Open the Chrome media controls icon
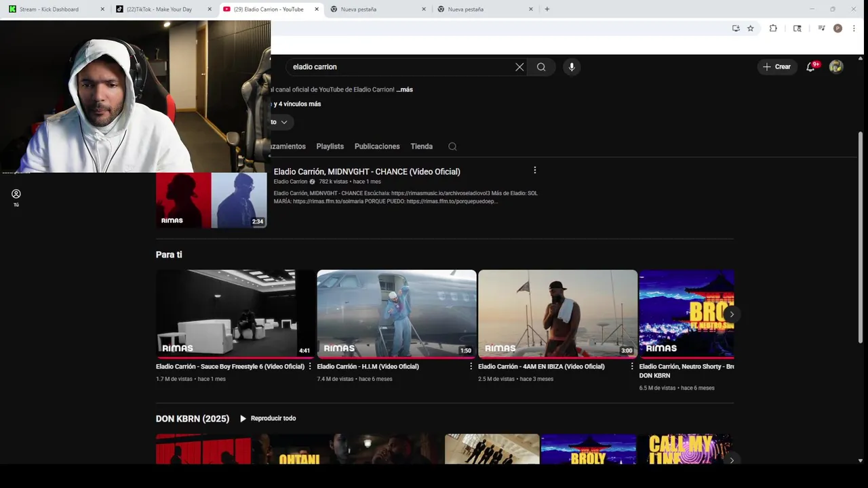 coord(821,28)
